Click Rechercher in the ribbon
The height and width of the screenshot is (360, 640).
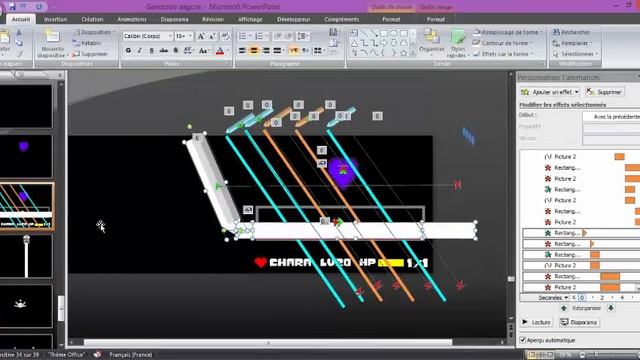pos(571,32)
